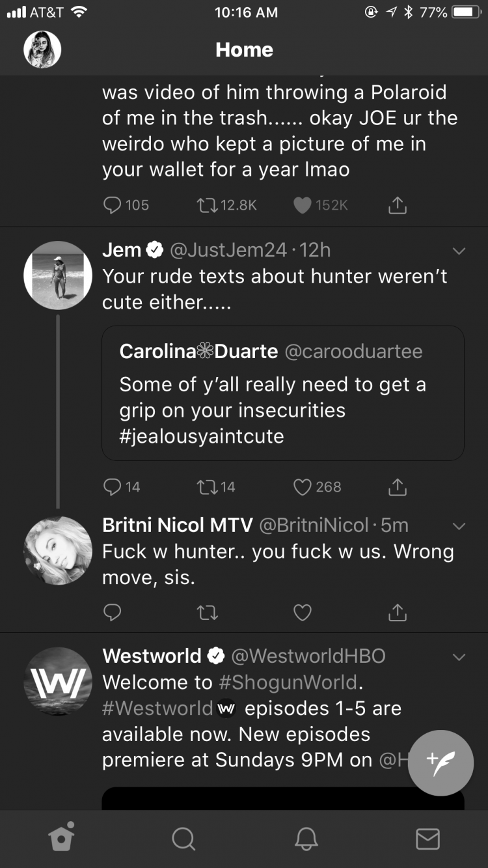Open the Notifications bell tab

click(305, 839)
